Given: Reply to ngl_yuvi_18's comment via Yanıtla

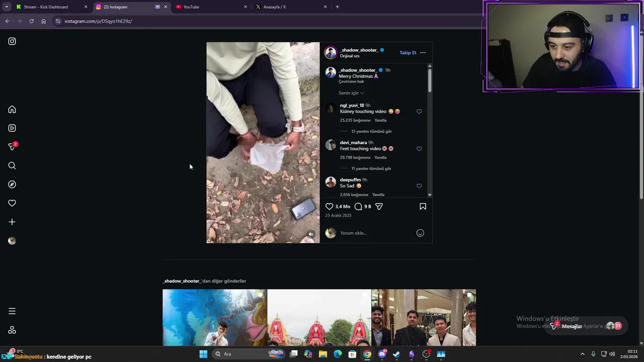Looking at the screenshot, I should click(380, 120).
